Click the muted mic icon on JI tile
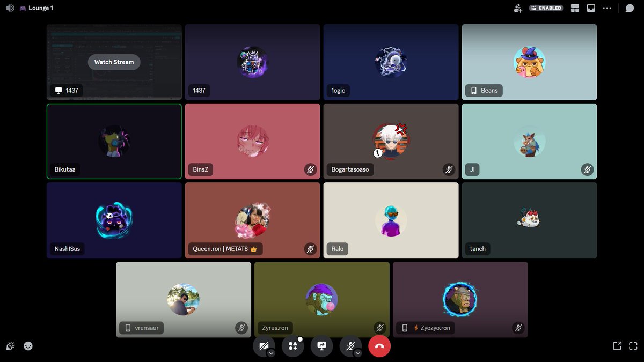Screen dimensions: 644x362 coord(587,169)
